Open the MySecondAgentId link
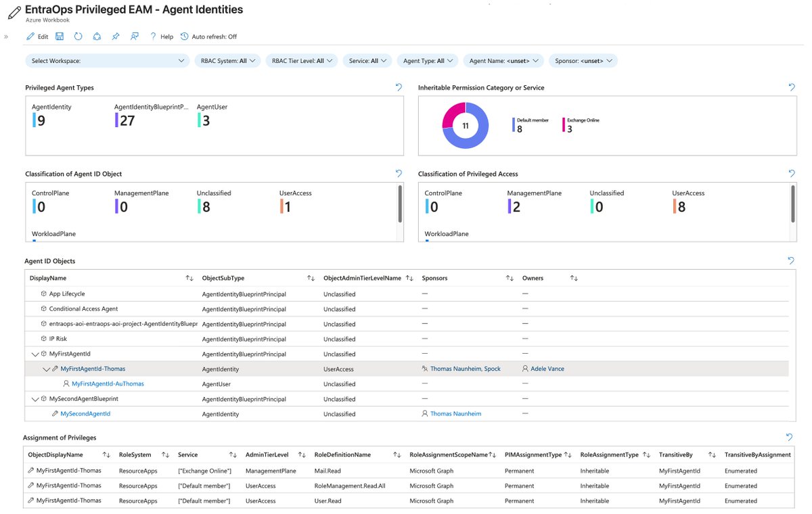 pos(85,413)
